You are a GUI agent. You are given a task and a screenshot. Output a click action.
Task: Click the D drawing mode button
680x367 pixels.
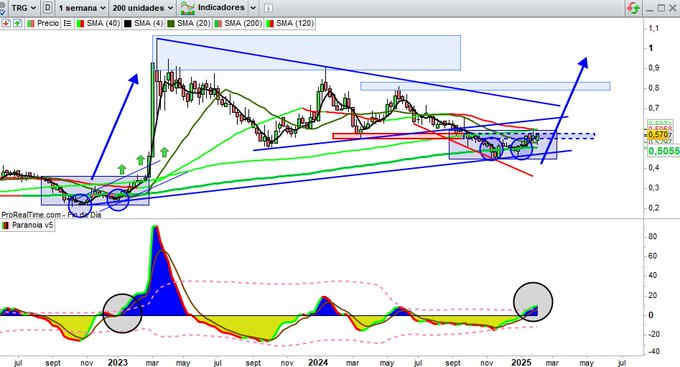tap(48, 7)
